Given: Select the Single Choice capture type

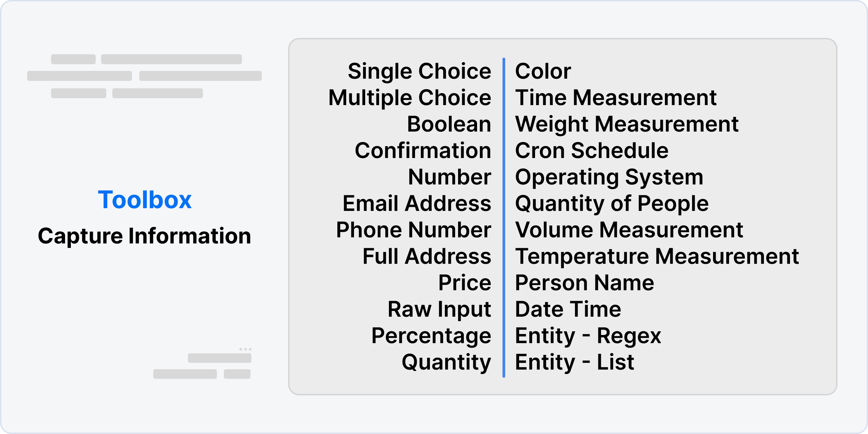Looking at the screenshot, I should click(419, 72).
